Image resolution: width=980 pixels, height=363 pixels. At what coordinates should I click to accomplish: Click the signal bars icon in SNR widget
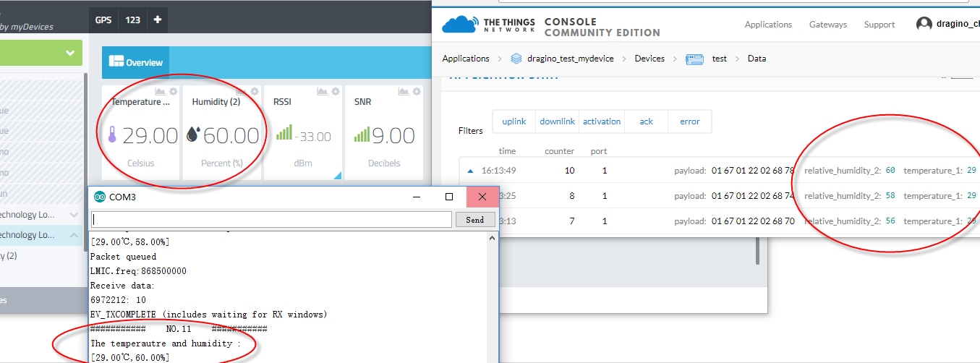pos(361,134)
